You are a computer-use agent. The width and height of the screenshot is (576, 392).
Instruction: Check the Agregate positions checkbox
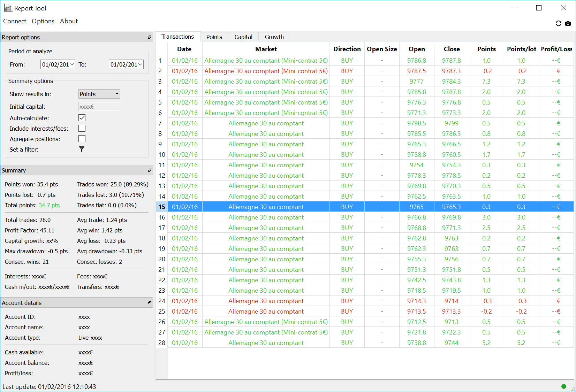(x=82, y=139)
